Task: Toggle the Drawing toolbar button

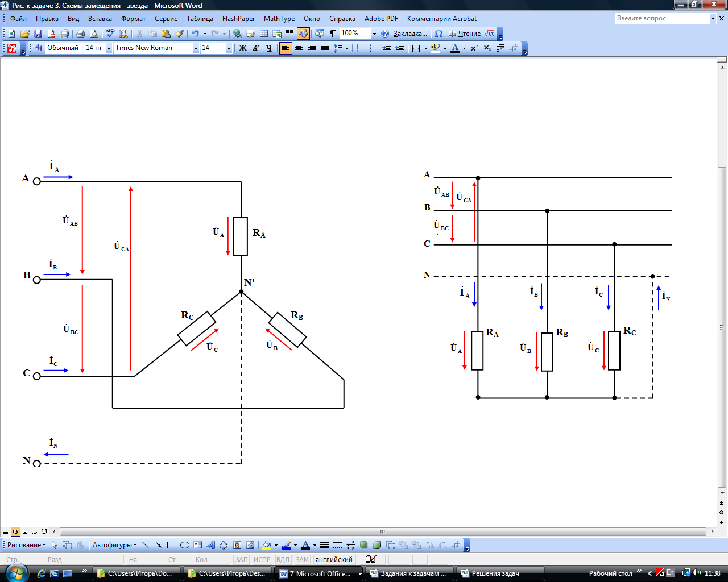Action: pyautogui.click(x=303, y=34)
